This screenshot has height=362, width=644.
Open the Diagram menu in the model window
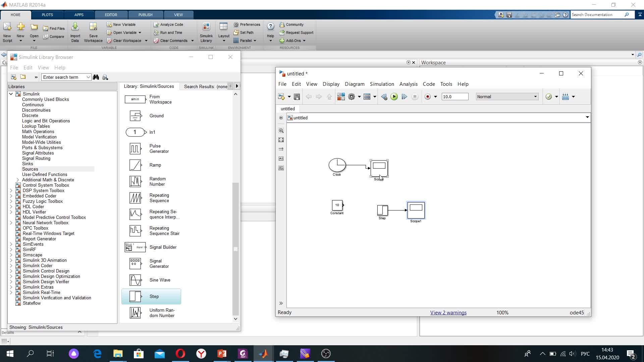(355, 84)
